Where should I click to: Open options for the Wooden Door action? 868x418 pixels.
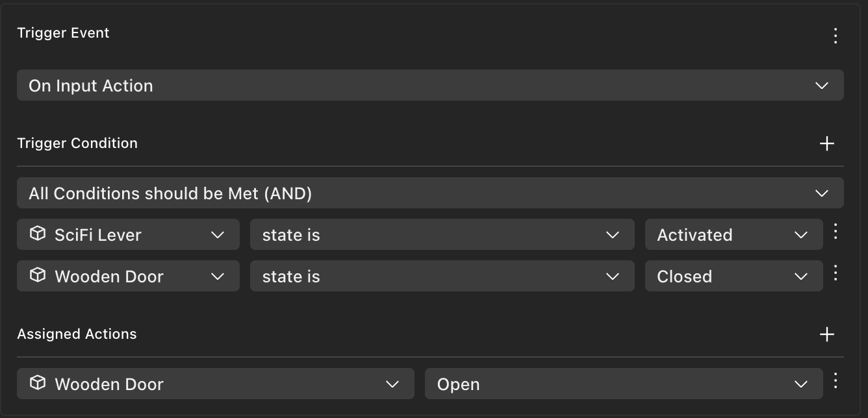pyautogui.click(x=836, y=381)
